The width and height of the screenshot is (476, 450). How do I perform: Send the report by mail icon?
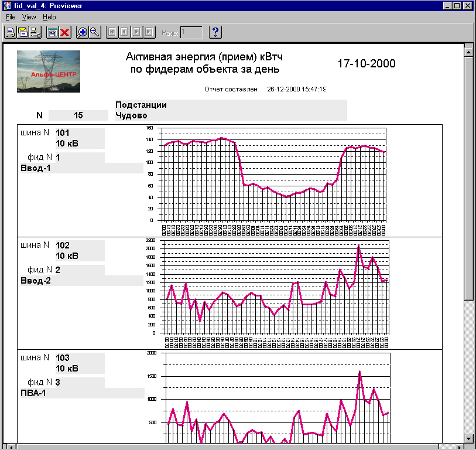(x=23, y=32)
